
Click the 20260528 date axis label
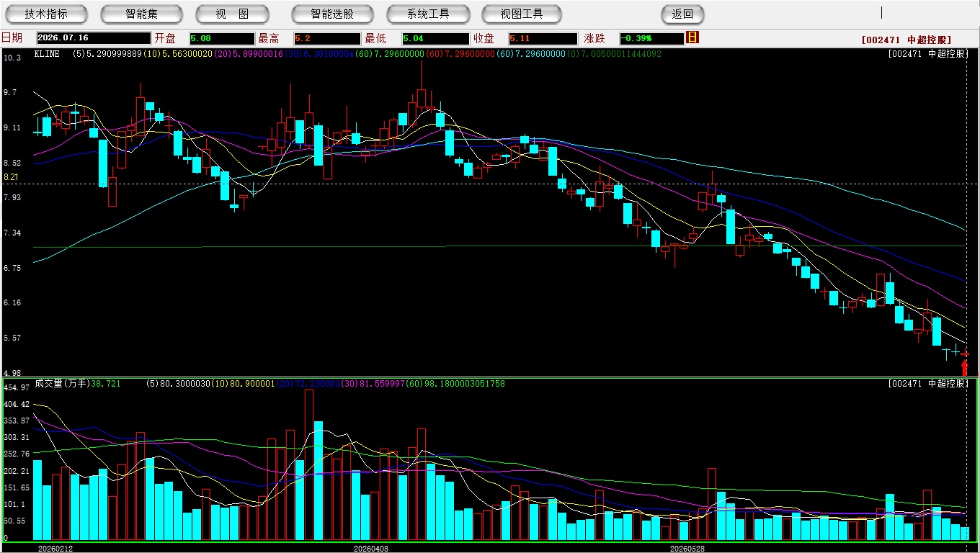tap(687, 548)
